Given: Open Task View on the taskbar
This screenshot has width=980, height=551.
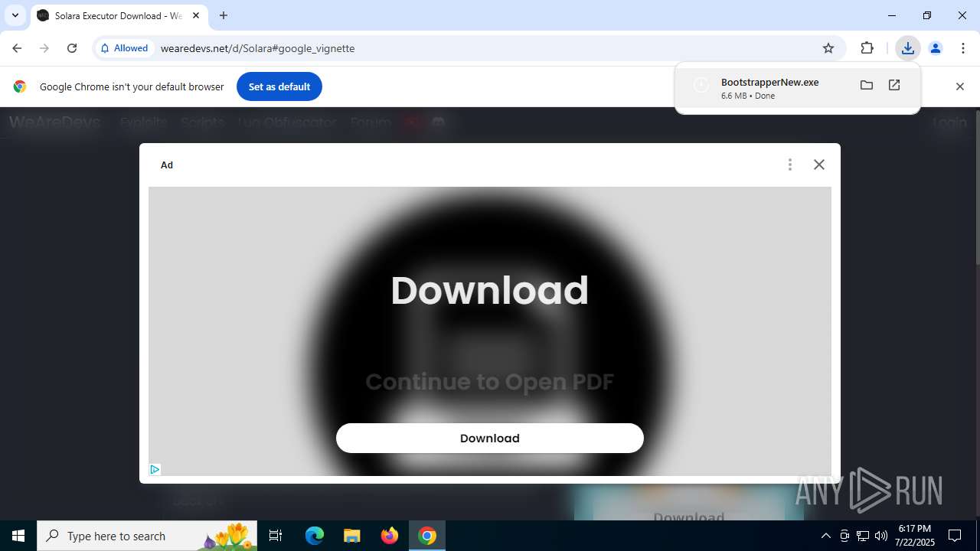Looking at the screenshot, I should click(276, 536).
